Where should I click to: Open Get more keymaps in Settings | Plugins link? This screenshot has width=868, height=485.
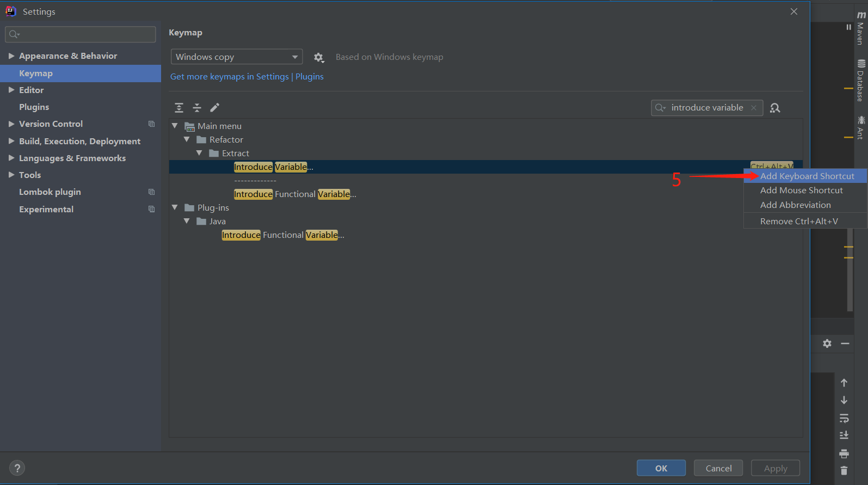point(247,77)
